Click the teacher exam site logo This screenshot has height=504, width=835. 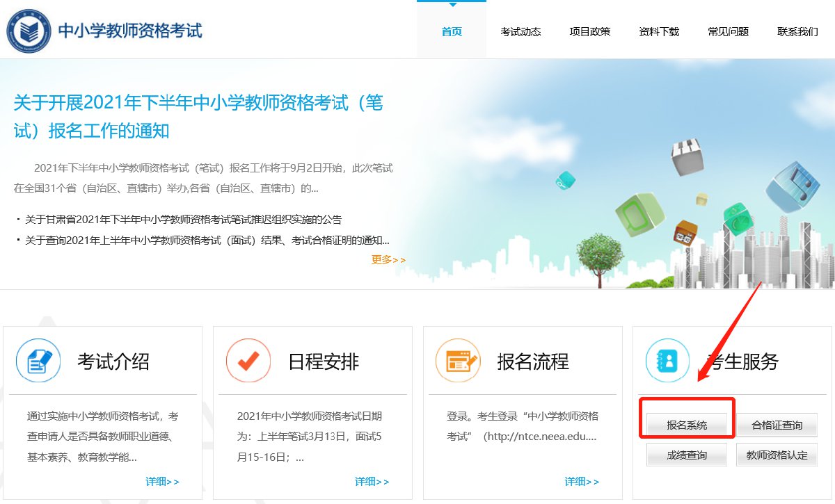(x=29, y=31)
